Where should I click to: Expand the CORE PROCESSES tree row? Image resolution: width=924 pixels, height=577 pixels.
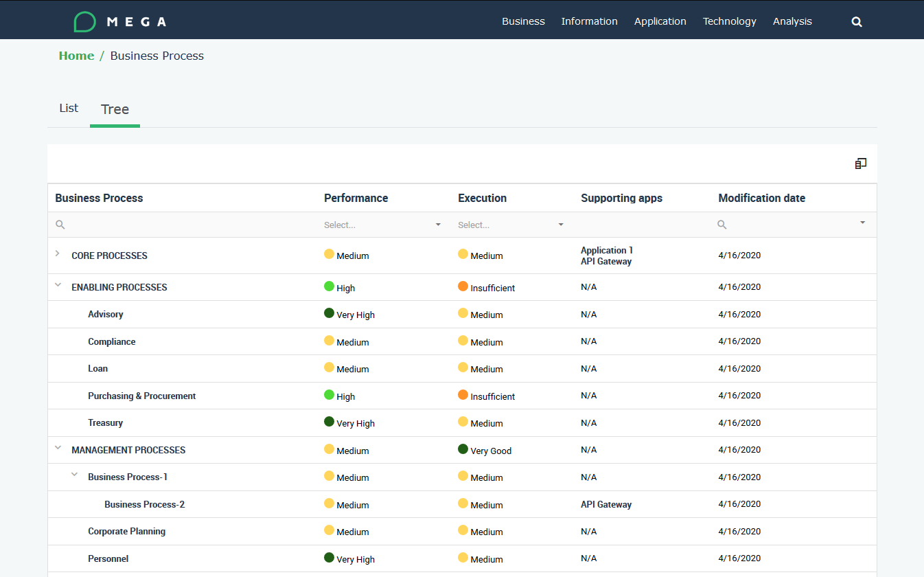coord(58,254)
